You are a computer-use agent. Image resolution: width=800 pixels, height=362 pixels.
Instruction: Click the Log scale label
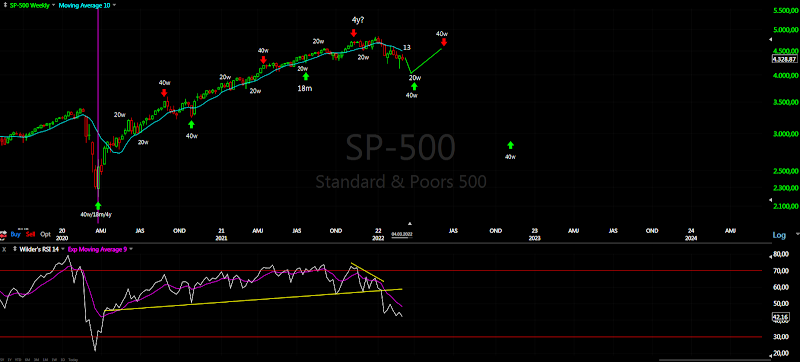click(780, 235)
